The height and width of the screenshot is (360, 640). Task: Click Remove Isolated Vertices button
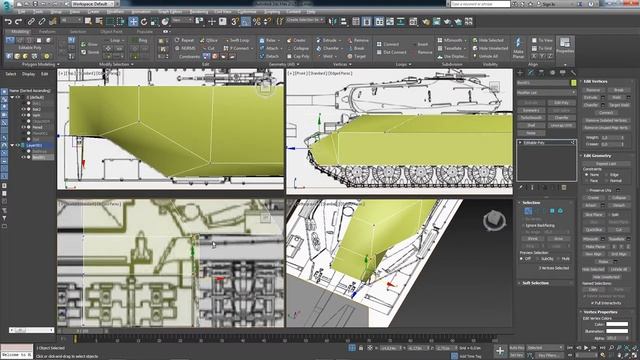(x=606, y=120)
